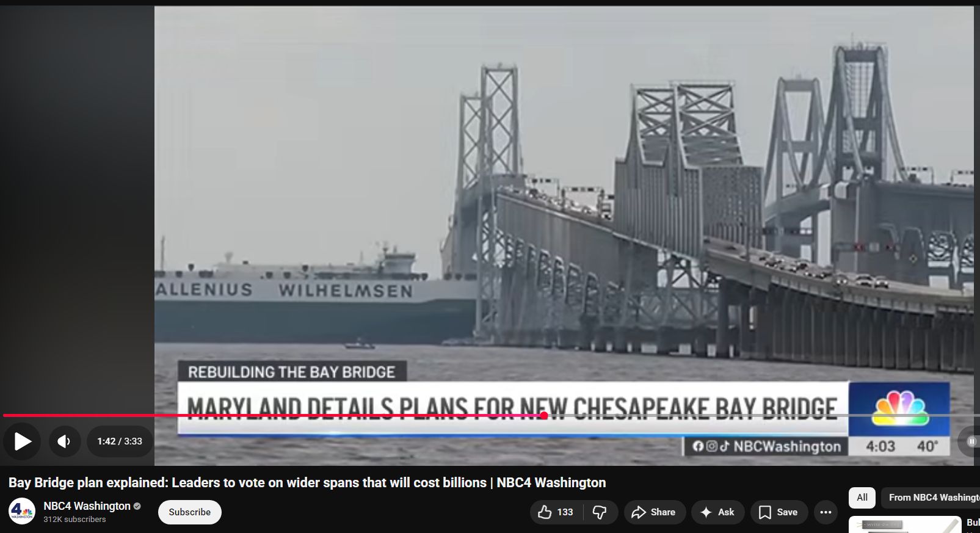The height and width of the screenshot is (533, 980).
Task: Seek using the red progress bar scrubber
Action: 543,416
